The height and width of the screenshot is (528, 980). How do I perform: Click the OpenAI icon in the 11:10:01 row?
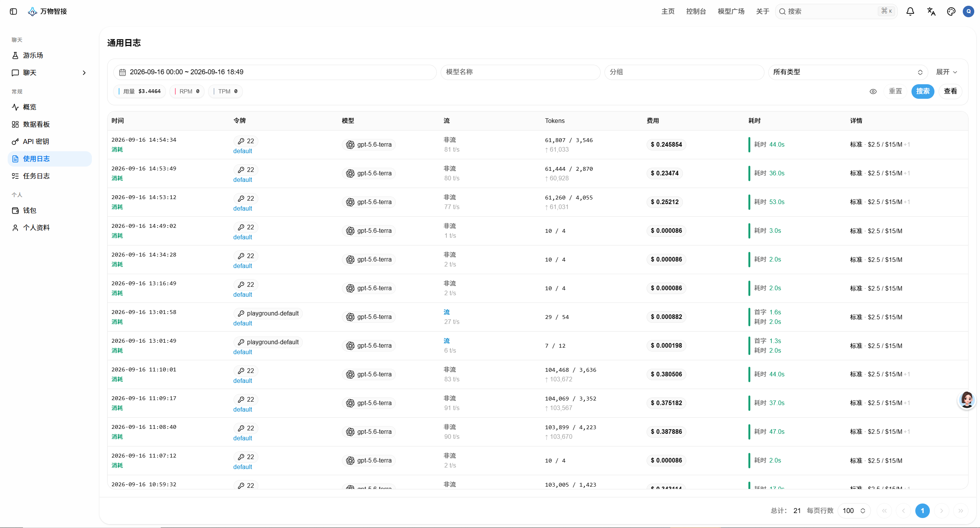[350, 374]
